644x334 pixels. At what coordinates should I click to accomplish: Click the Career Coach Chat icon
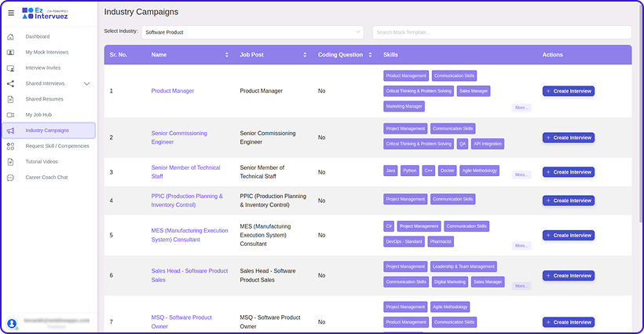click(10, 178)
